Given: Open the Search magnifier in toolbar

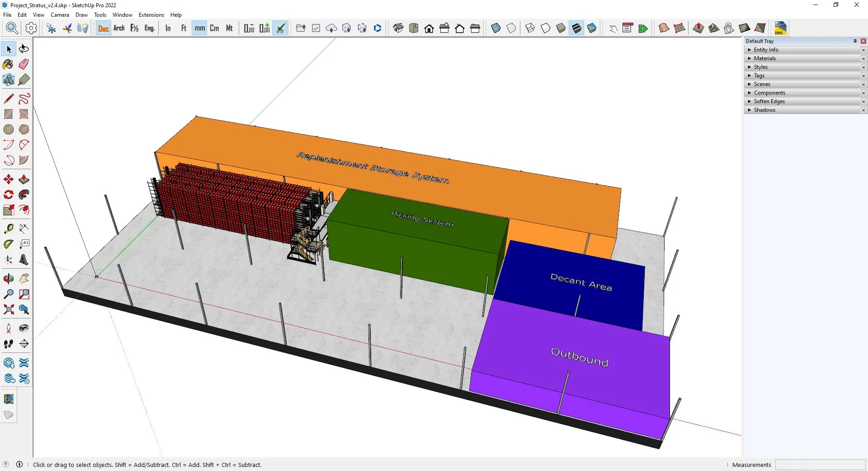Looking at the screenshot, I should coord(12,28).
